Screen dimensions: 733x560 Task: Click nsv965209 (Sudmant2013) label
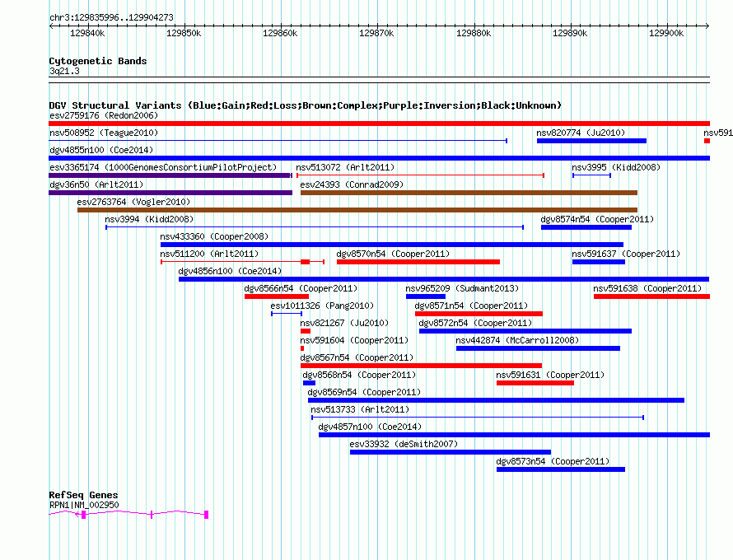click(462, 288)
